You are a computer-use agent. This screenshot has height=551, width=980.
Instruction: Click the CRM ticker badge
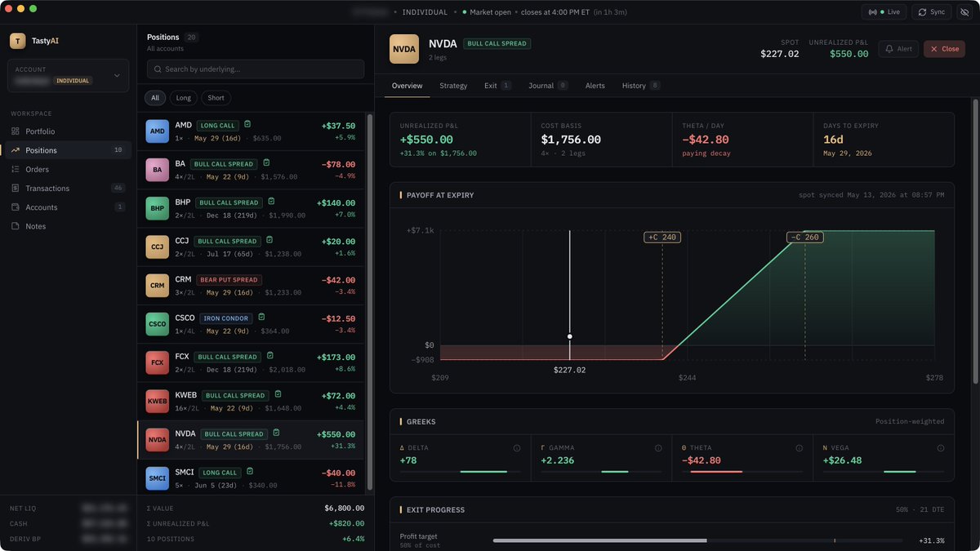click(158, 286)
